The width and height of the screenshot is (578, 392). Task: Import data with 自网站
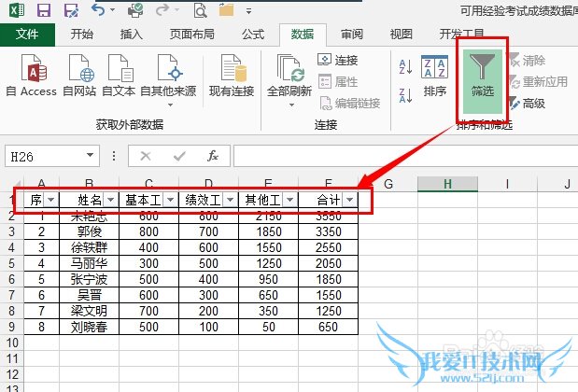pyautogui.click(x=79, y=76)
